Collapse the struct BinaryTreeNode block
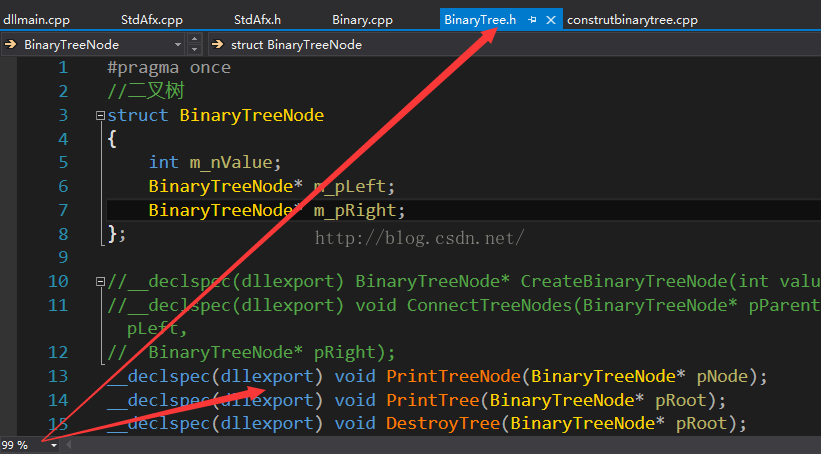This screenshot has height=454, width=821. pyautogui.click(x=100, y=115)
